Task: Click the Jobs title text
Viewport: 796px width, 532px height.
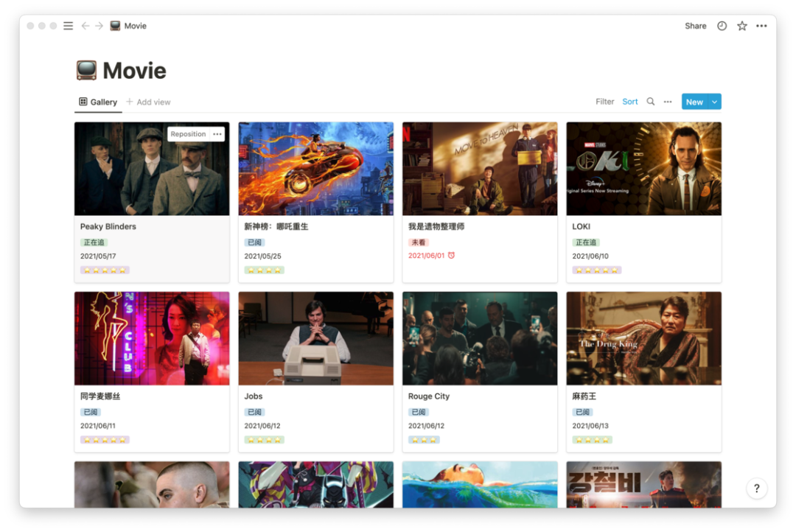Action: (254, 396)
